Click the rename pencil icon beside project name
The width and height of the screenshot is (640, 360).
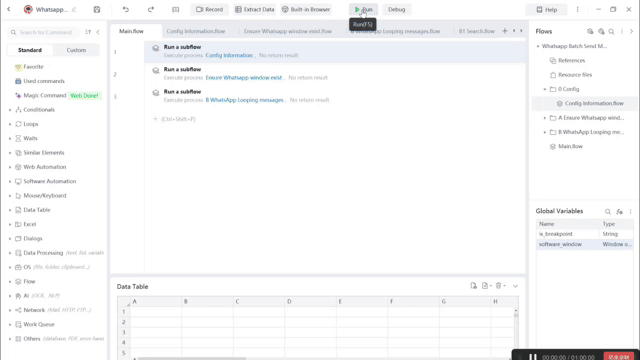point(74,9)
